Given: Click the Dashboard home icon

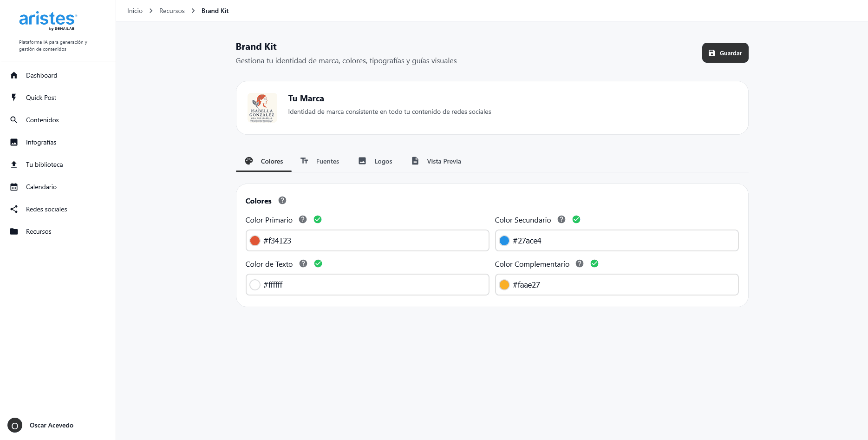Looking at the screenshot, I should tap(14, 75).
